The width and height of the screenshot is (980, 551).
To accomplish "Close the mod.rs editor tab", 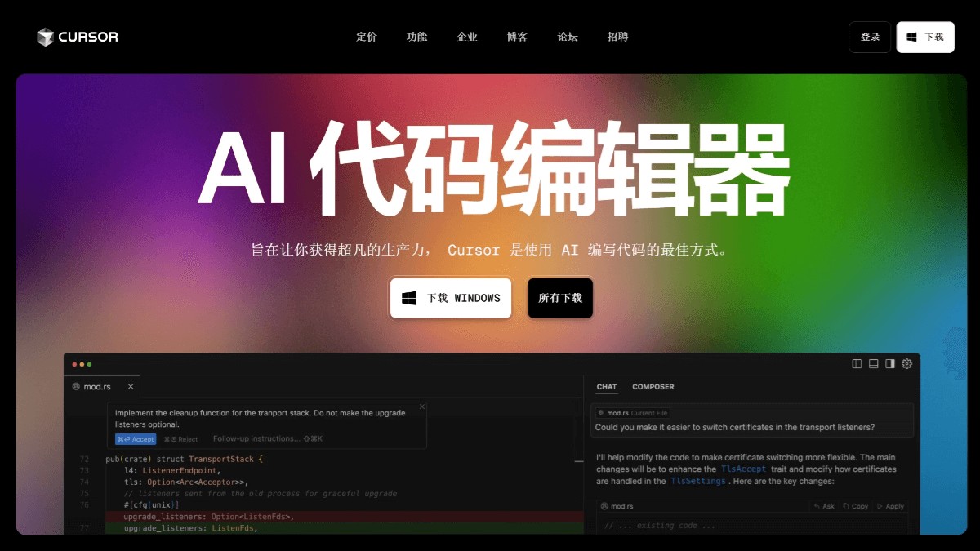I will 131,386.
